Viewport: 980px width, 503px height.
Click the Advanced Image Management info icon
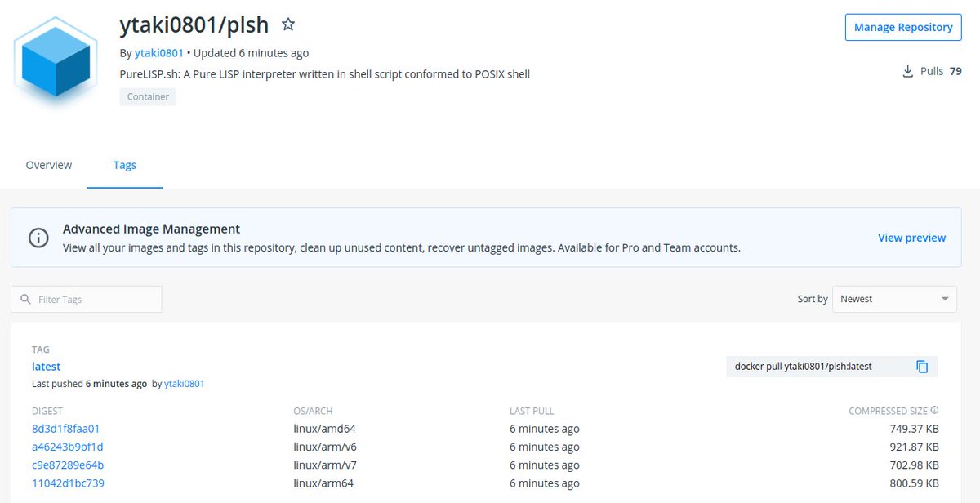(x=38, y=237)
